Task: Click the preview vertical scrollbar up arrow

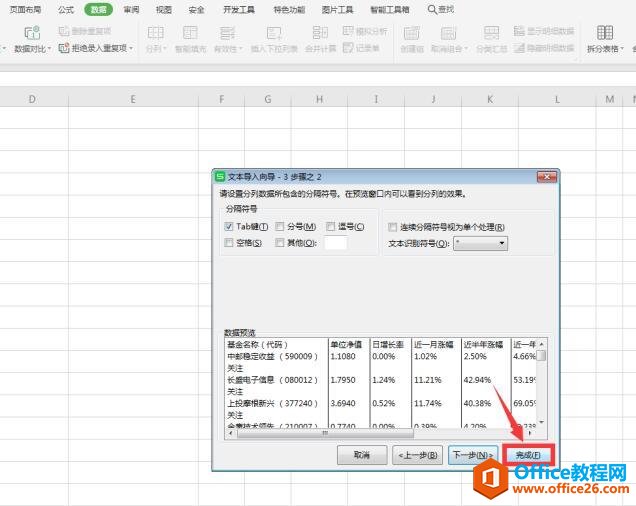Action: click(541, 344)
